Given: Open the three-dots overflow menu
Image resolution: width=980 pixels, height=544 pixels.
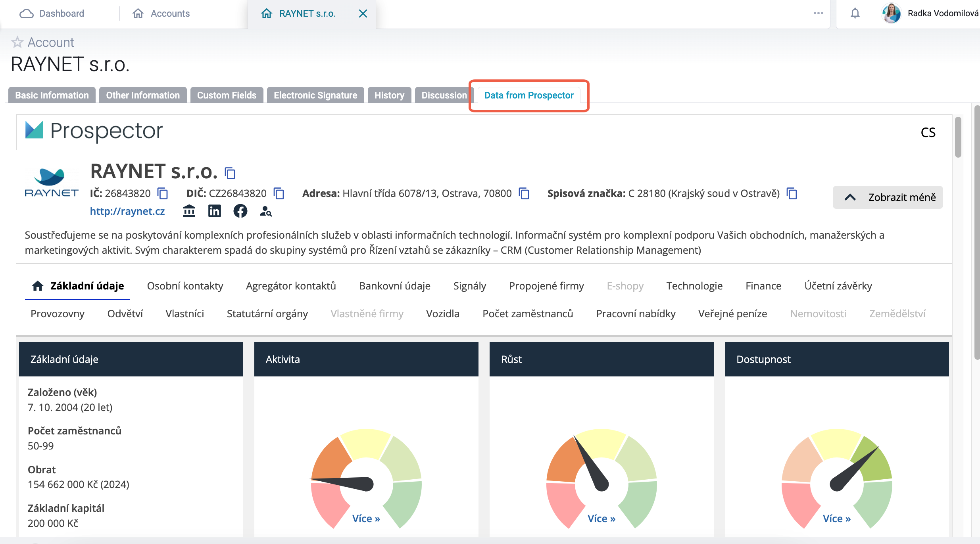Looking at the screenshot, I should [818, 13].
